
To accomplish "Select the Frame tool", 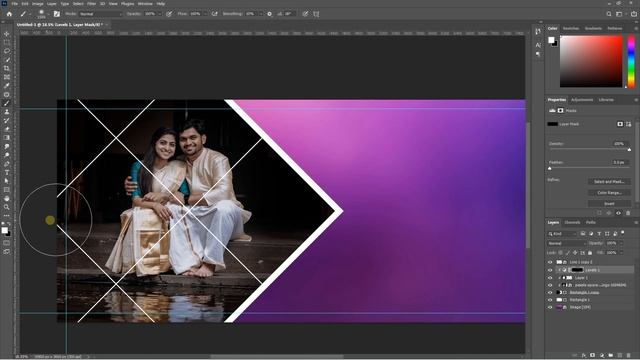I will point(7,77).
